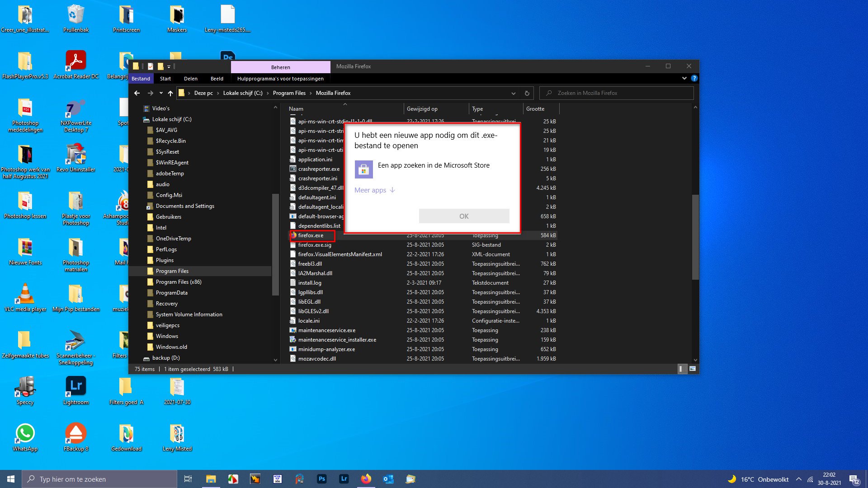
Task: Open the Start ribbon tab
Action: pos(165,79)
